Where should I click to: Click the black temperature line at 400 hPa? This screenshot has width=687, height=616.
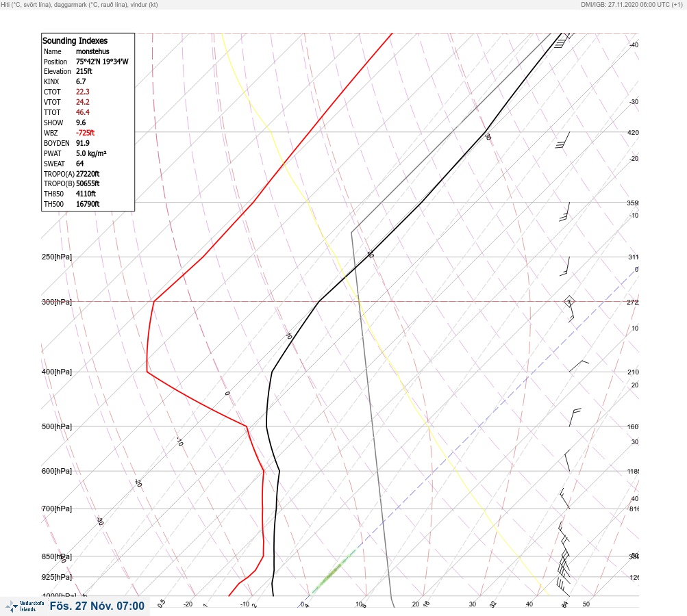tap(272, 371)
